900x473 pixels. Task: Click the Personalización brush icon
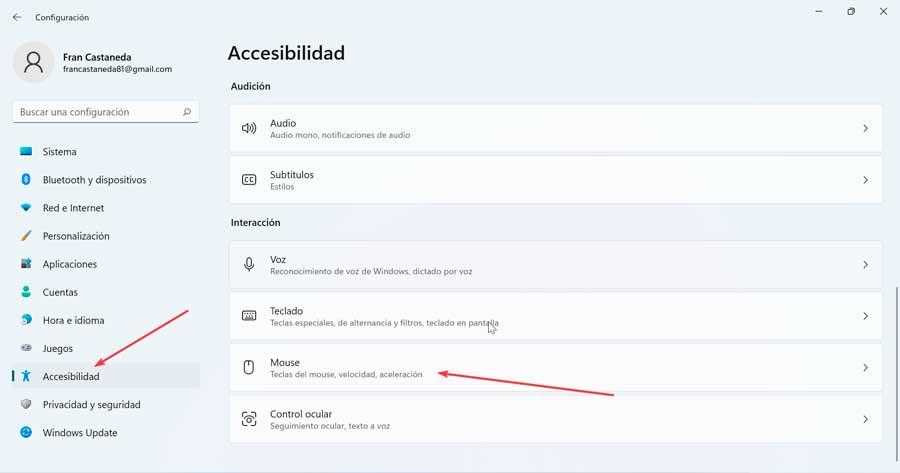pyautogui.click(x=26, y=236)
